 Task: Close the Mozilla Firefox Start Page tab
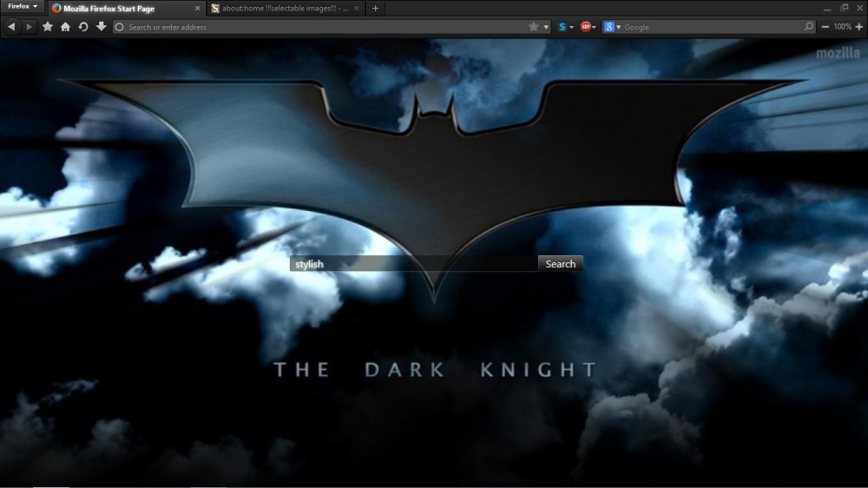click(x=197, y=9)
